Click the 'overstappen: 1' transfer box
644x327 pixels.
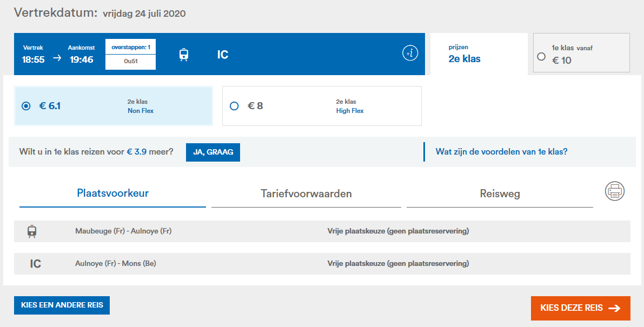tap(131, 47)
